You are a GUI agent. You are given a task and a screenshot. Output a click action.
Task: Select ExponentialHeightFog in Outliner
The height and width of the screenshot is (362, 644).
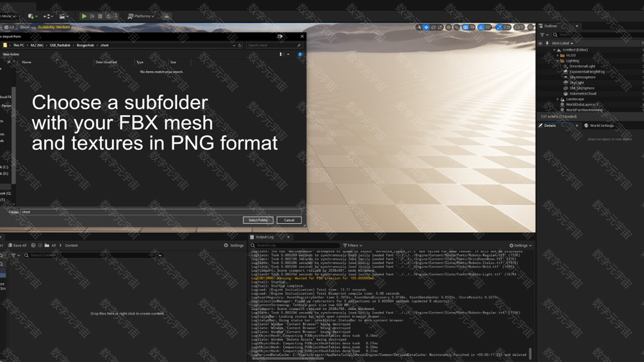[587, 72]
